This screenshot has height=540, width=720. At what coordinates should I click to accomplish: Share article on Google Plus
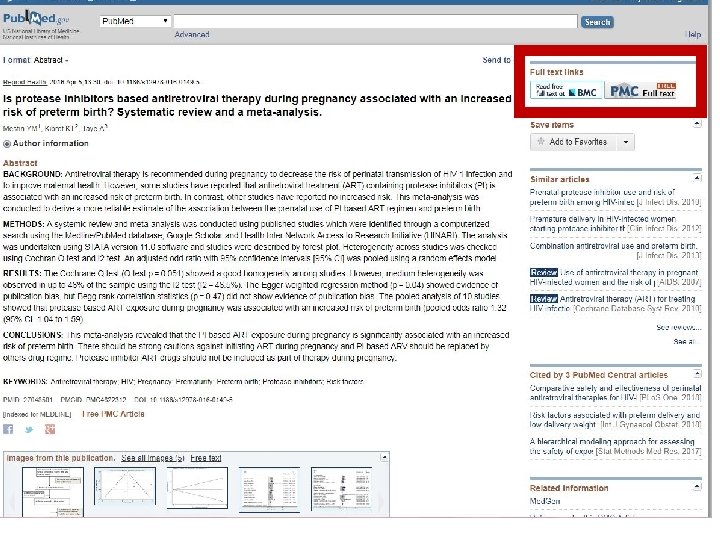[x=50, y=429]
